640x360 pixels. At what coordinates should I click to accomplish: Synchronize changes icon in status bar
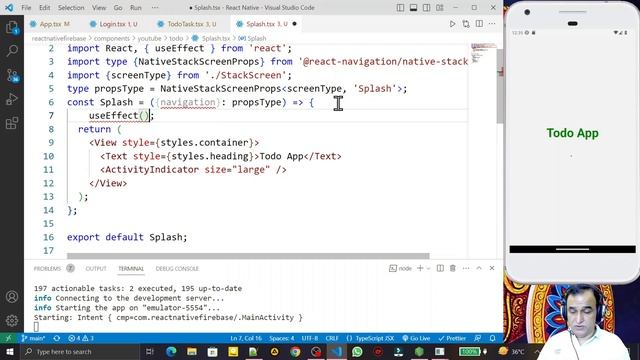click(x=57, y=338)
